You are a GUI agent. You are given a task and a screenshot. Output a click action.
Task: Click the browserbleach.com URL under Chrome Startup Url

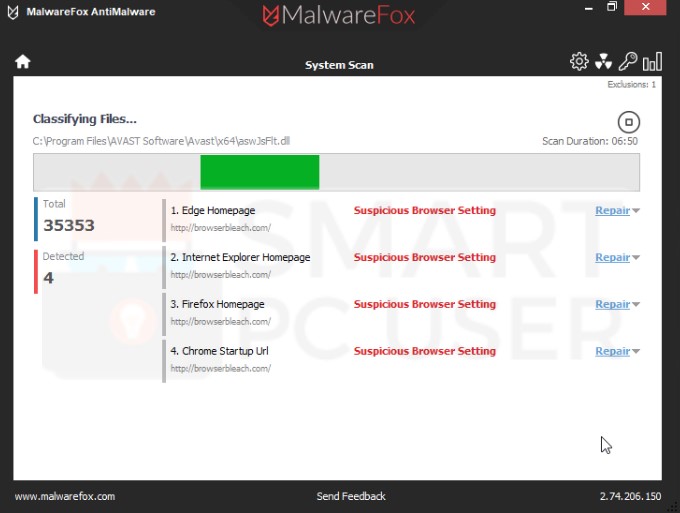[221, 368]
